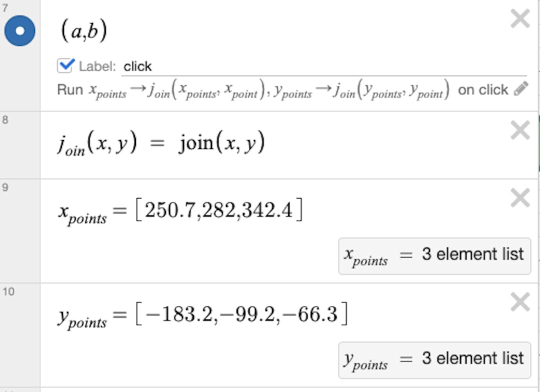Image resolution: width=540 pixels, height=392 pixels.
Task: Delete the join(x,y) function expression
Action: tap(520, 131)
